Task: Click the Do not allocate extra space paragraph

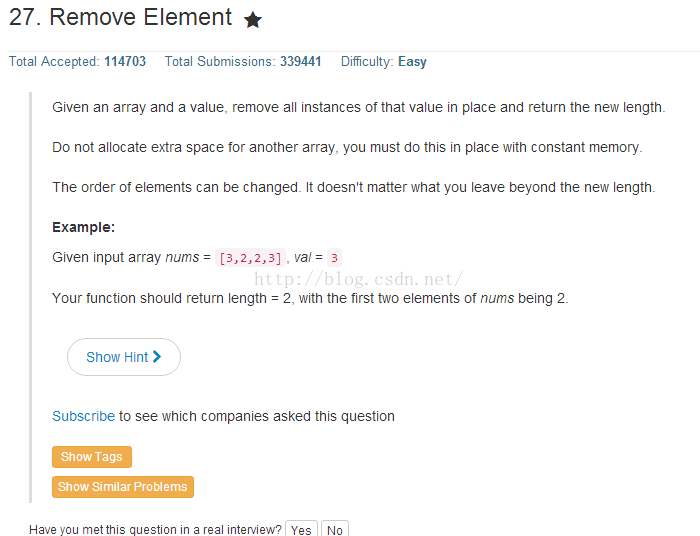Action: pos(347,148)
